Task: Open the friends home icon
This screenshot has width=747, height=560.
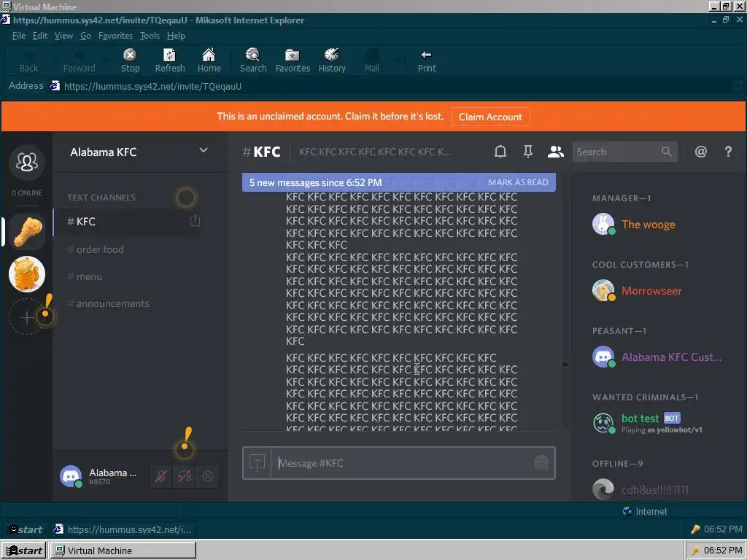Action: point(27,163)
